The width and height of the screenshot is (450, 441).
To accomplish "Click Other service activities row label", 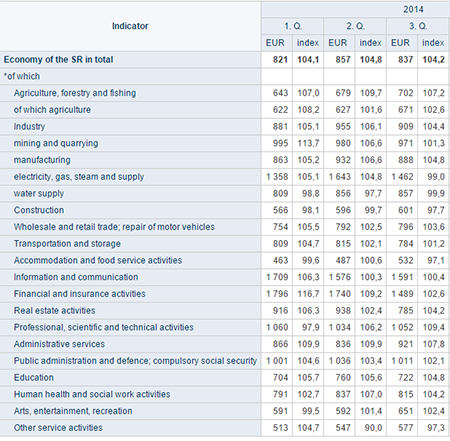I will pyautogui.click(x=58, y=428).
